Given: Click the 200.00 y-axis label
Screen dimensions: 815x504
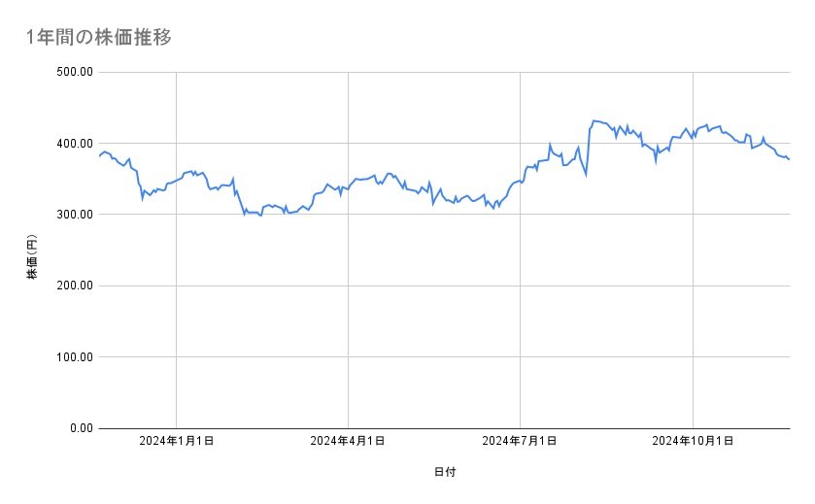Looking at the screenshot, I should [x=73, y=286].
